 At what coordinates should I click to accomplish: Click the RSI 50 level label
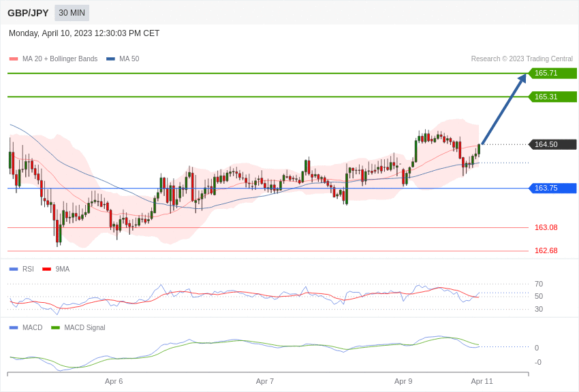539,296
